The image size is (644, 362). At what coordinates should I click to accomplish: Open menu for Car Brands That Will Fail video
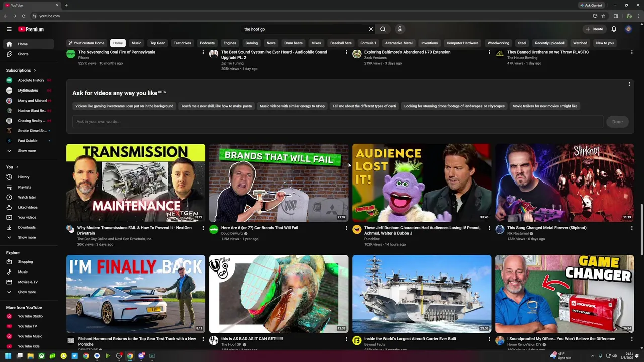346,228
